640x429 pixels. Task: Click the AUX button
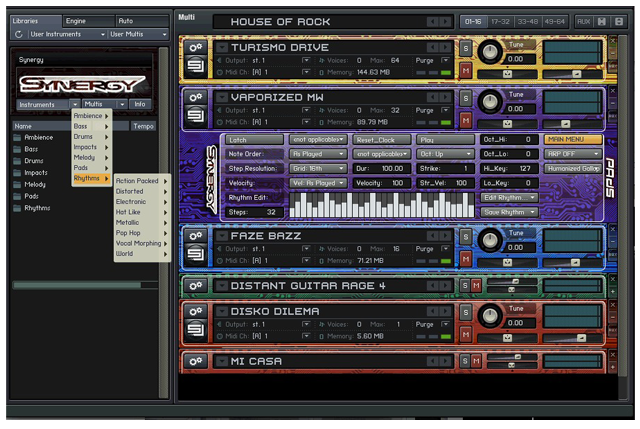point(584,22)
